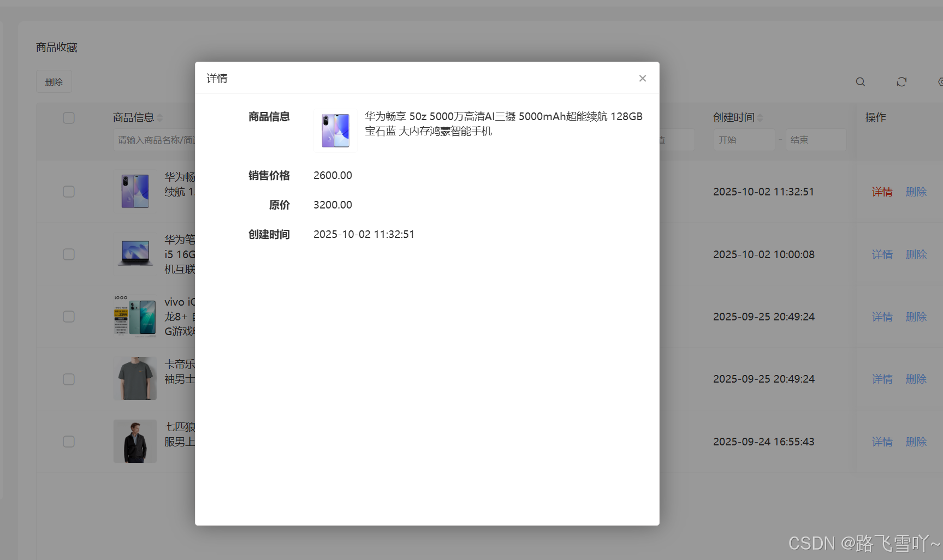Check the vivo iQOO row checkbox

click(x=69, y=317)
